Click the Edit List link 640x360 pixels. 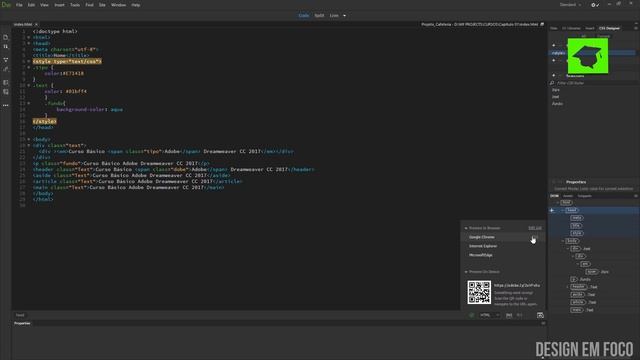535,228
